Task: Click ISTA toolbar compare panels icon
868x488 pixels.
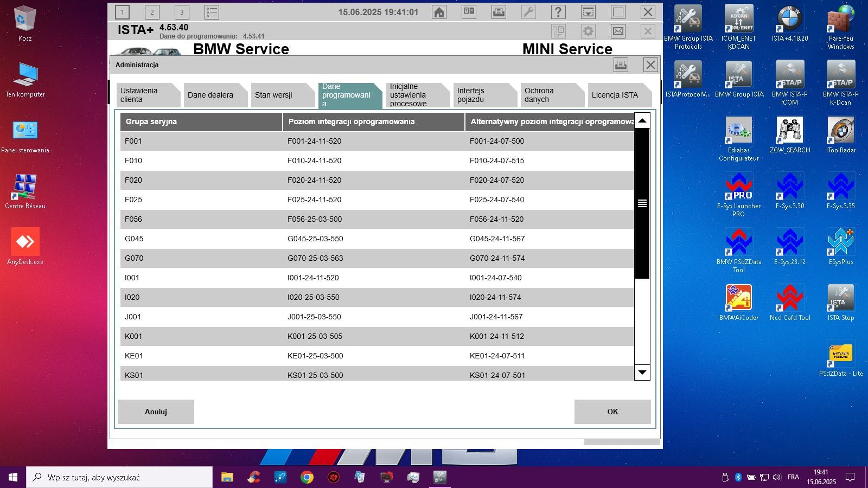Action: 469,12
